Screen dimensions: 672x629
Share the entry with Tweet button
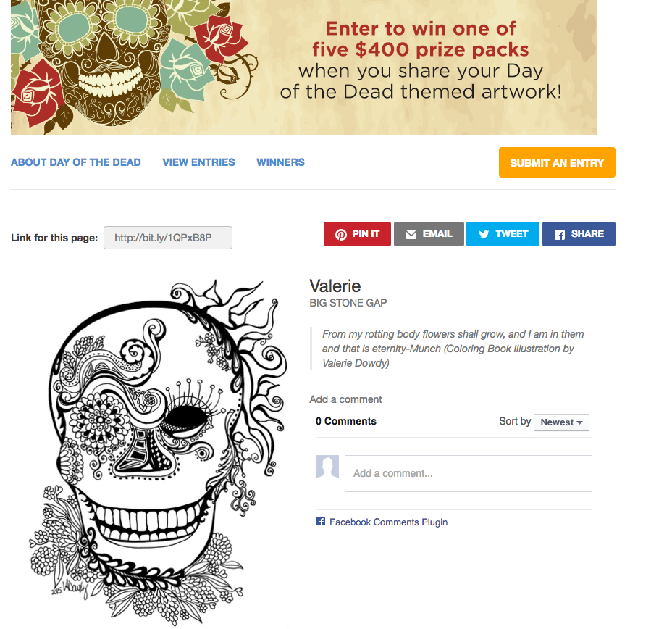503,234
